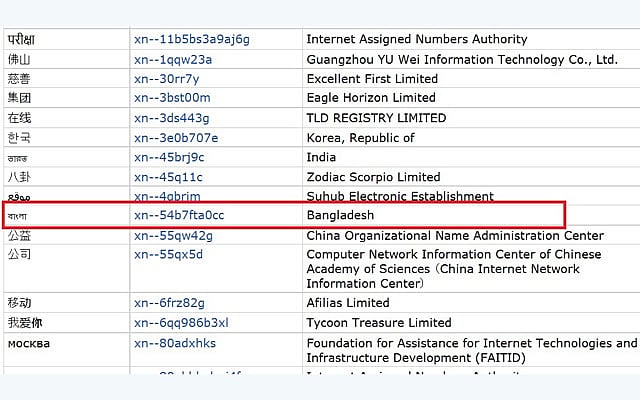Click the 移动 domain cell
Screen dimensions: 640x400
click(x=67, y=303)
